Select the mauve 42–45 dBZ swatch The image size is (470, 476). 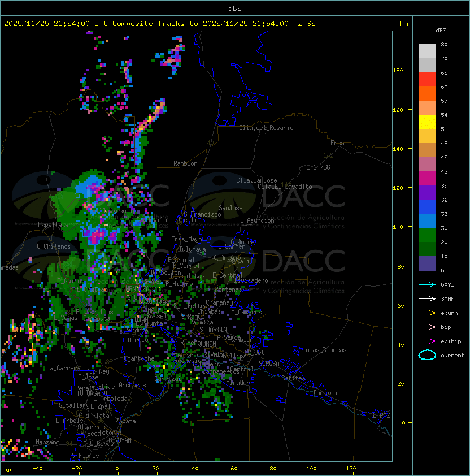pyautogui.click(x=427, y=165)
